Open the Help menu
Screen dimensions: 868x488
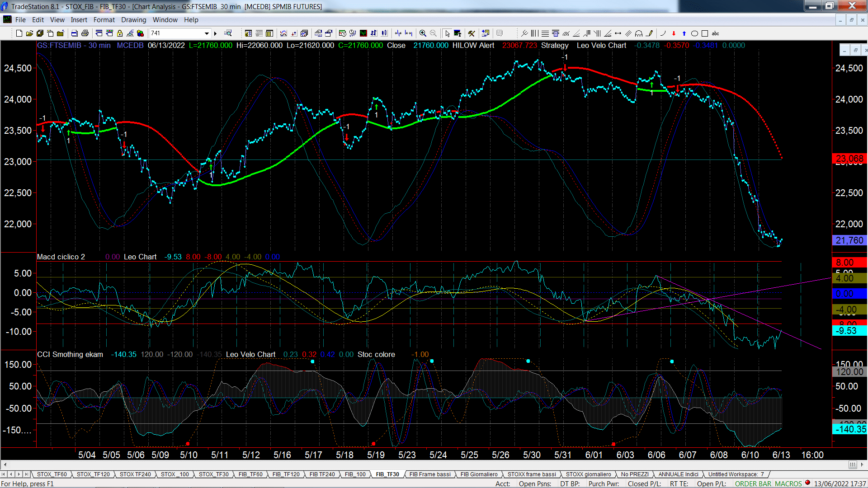pyautogui.click(x=191, y=20)
